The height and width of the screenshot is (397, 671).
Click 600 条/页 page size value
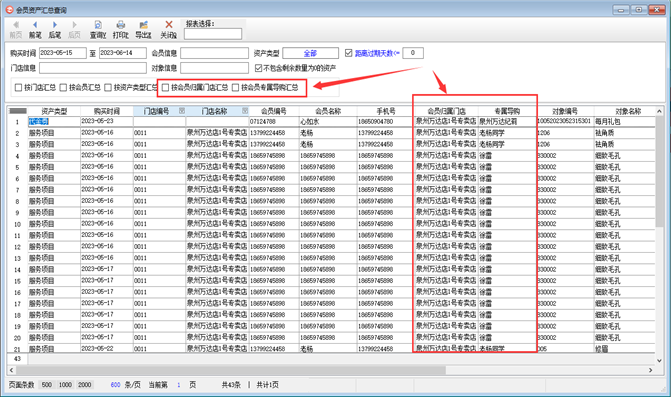point(116,385)
